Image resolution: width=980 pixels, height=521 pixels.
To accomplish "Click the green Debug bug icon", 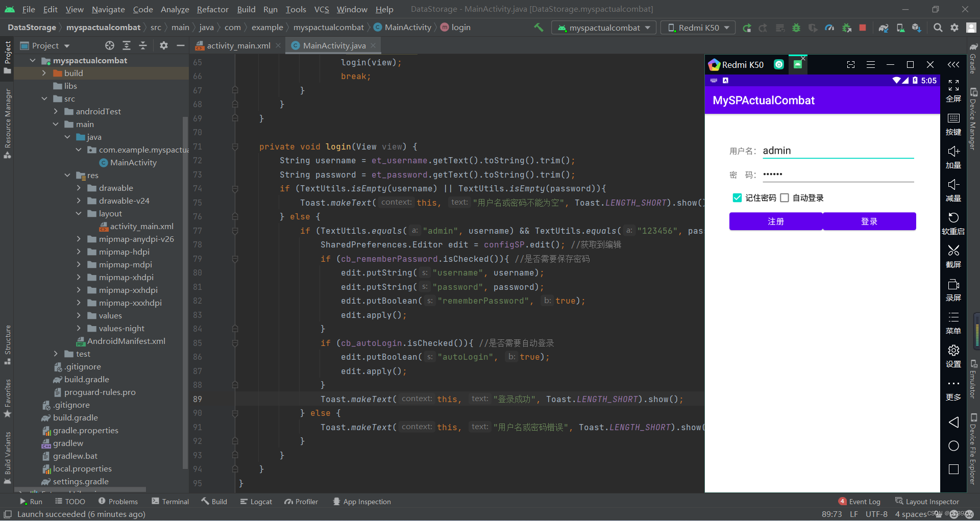I will pos(796,28).
